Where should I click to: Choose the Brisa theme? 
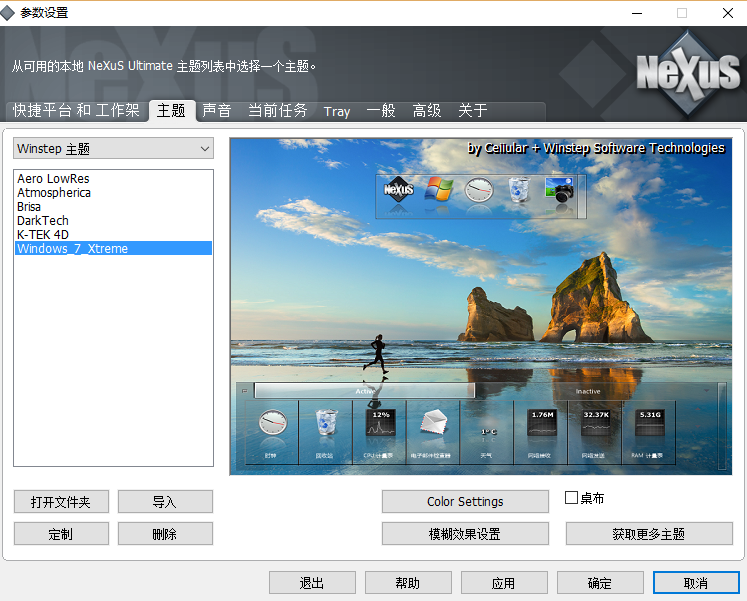point(113,207)
